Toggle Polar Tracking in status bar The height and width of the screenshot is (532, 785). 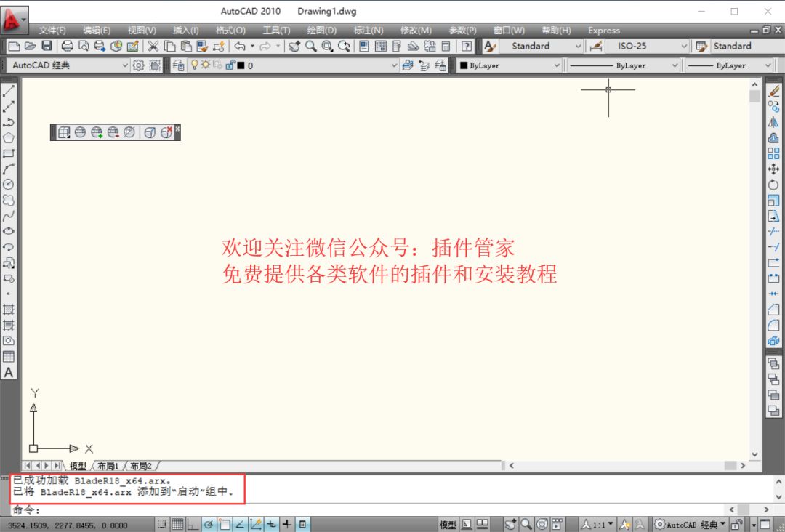(209, 525)
